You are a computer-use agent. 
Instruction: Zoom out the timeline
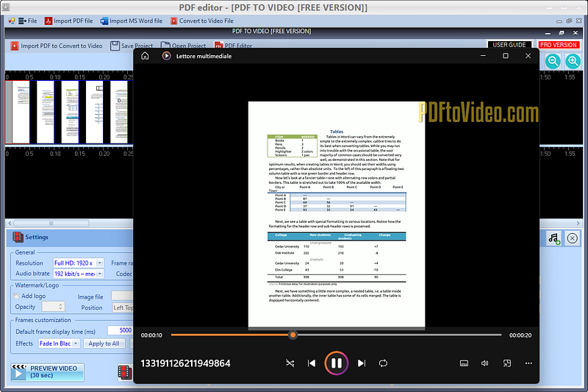point(553,61)
